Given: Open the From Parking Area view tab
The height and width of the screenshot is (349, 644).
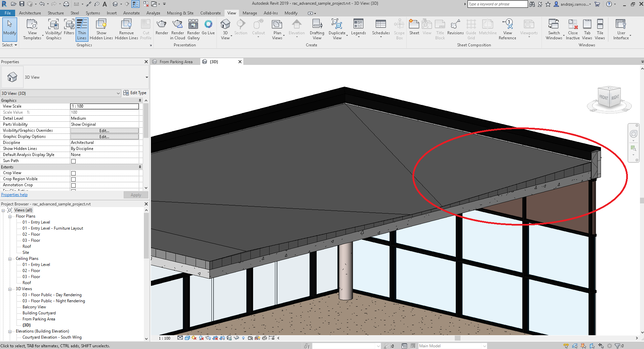Looking at the screenshot, I should (176, 62).
